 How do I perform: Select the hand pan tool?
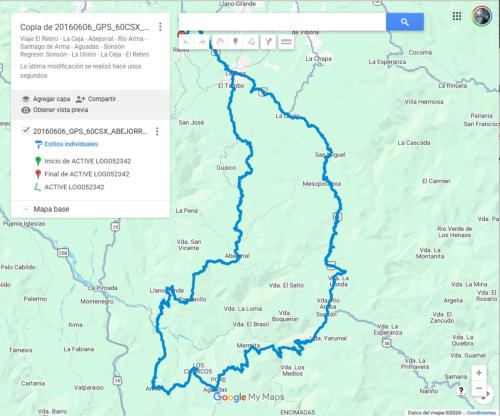coord(220,42)
